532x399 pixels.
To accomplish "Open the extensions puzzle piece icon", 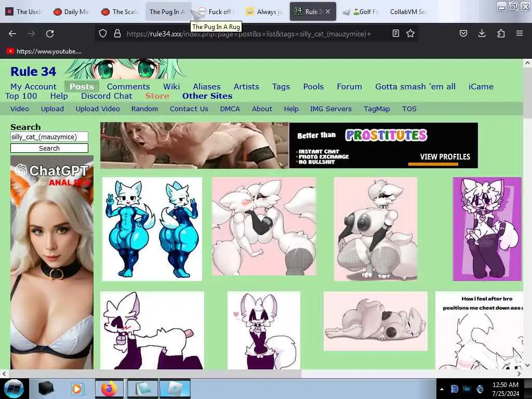I will (501, 33).
